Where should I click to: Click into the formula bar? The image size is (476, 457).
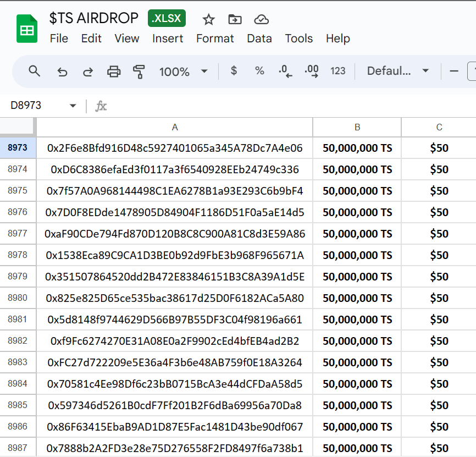click(291, 106)
